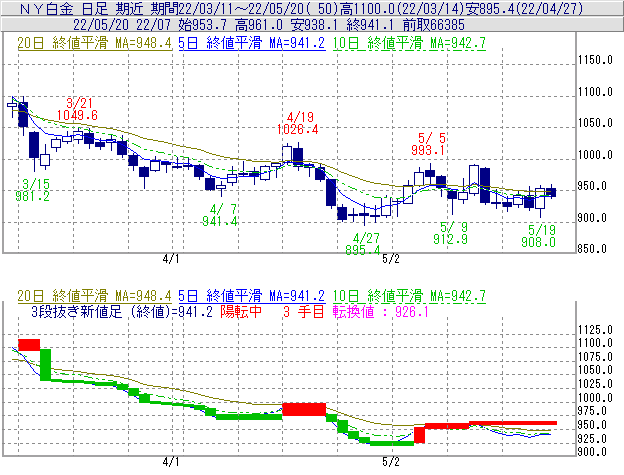The image size is (624, 475).
Task: Click the red 陽転中 status text
Action: (x=241, y=311)
